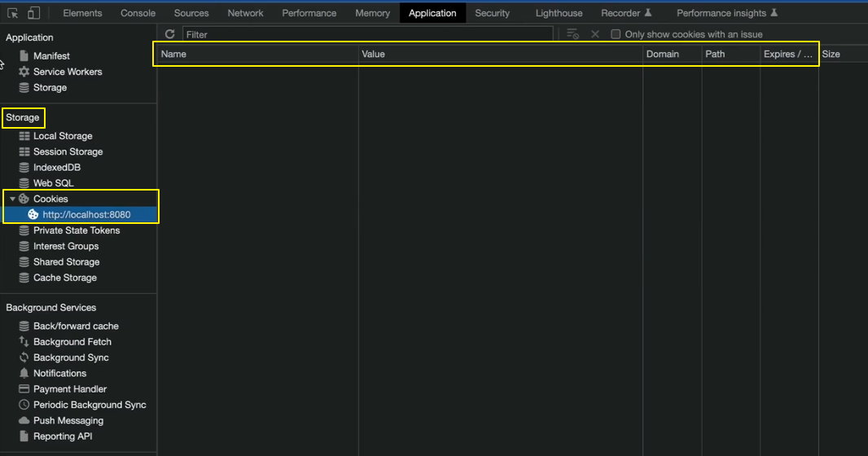Screen dimensions: 868x456
Task: Select the Manifest label
Action: coord(51,56)
